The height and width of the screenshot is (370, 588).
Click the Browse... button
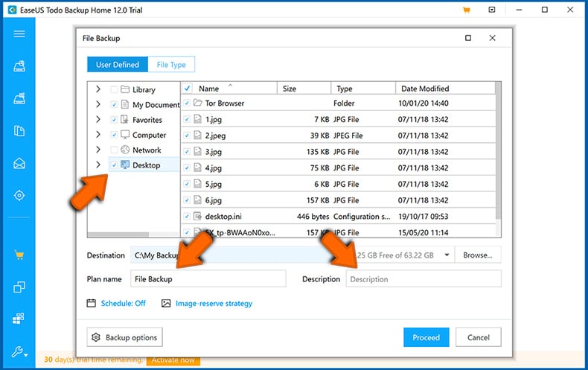(x=478, y=255)
